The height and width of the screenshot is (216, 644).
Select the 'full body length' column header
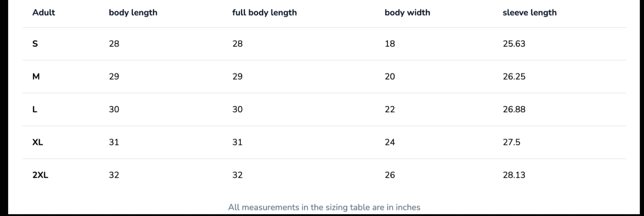264,12
